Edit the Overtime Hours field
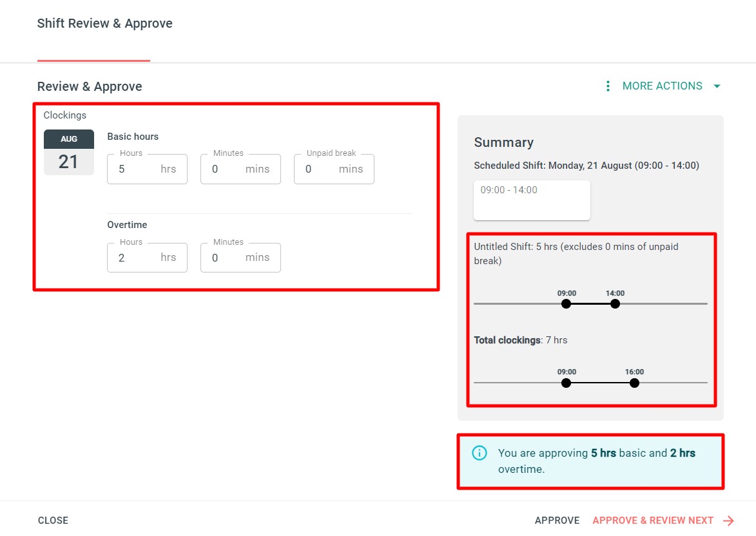Viewport: 756px width, 536px height. (147, 258)
